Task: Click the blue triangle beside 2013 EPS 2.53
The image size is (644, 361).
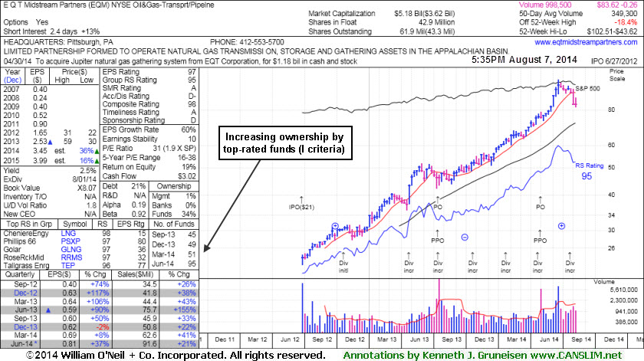Action: pos(50,142)
